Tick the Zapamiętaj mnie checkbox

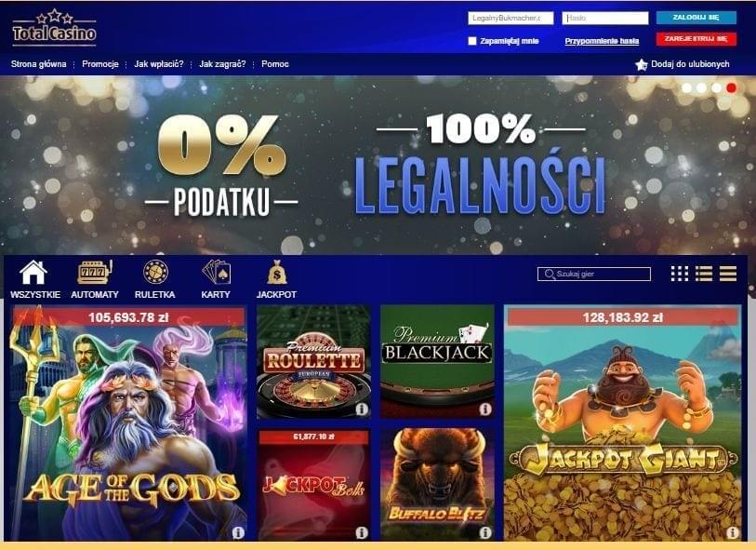click(472, 41)
